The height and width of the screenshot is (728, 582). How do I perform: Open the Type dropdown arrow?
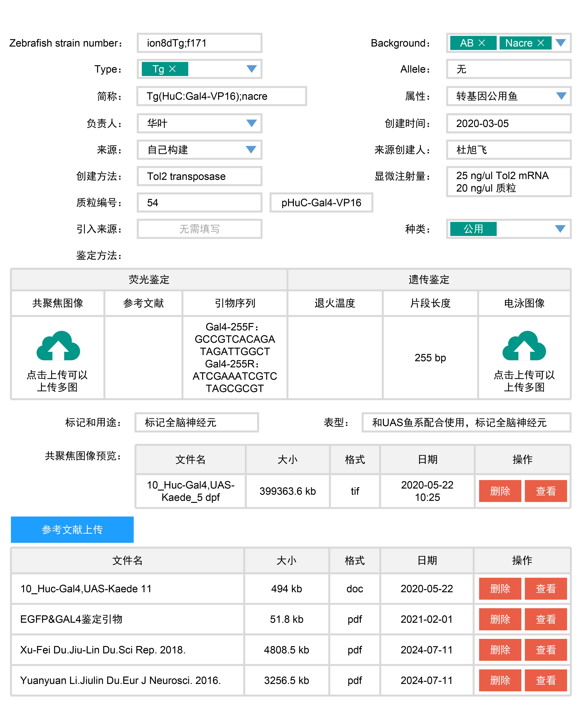pyautogui.click(x=251, y=69)
